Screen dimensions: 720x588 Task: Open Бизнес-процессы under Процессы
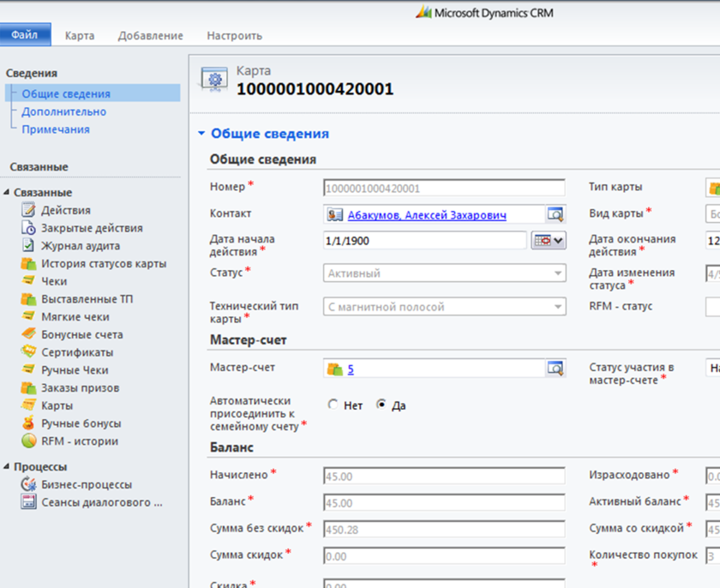tap(87, 484)
